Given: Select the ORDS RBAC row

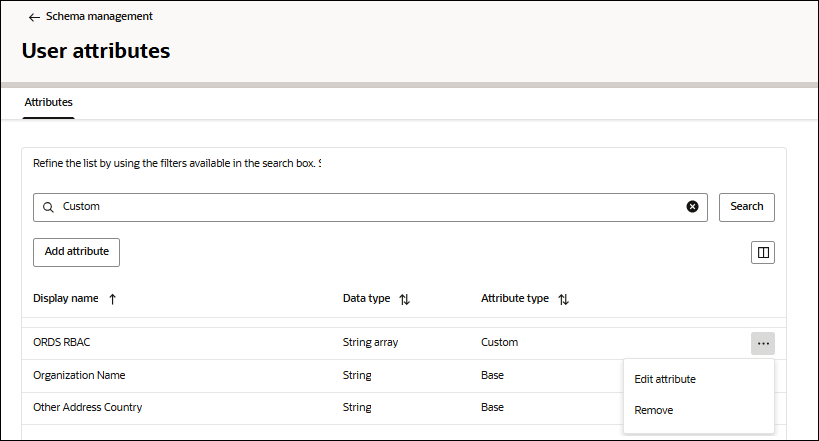Looking at the screenshot, I should pyautogui.click(x=62, y=343).
